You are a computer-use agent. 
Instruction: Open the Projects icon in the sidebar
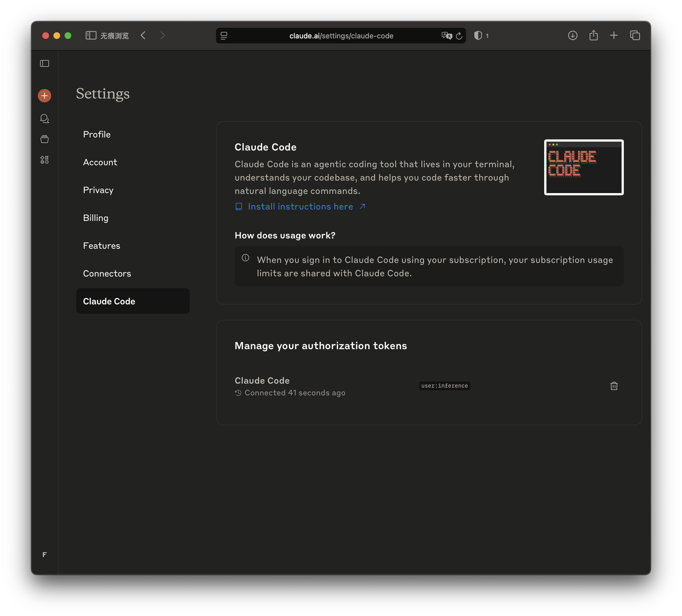click(45, 139)
